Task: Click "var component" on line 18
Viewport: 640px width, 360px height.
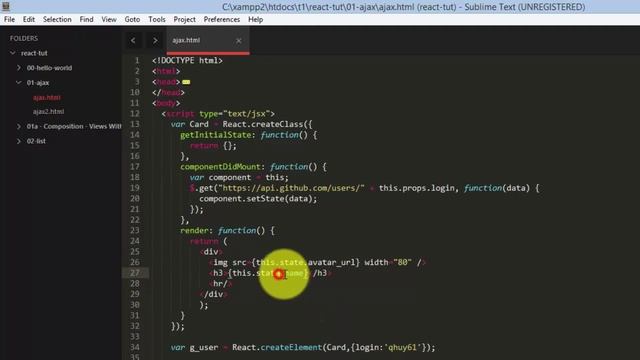Action: pyautogui.click(x=220, y=178)
